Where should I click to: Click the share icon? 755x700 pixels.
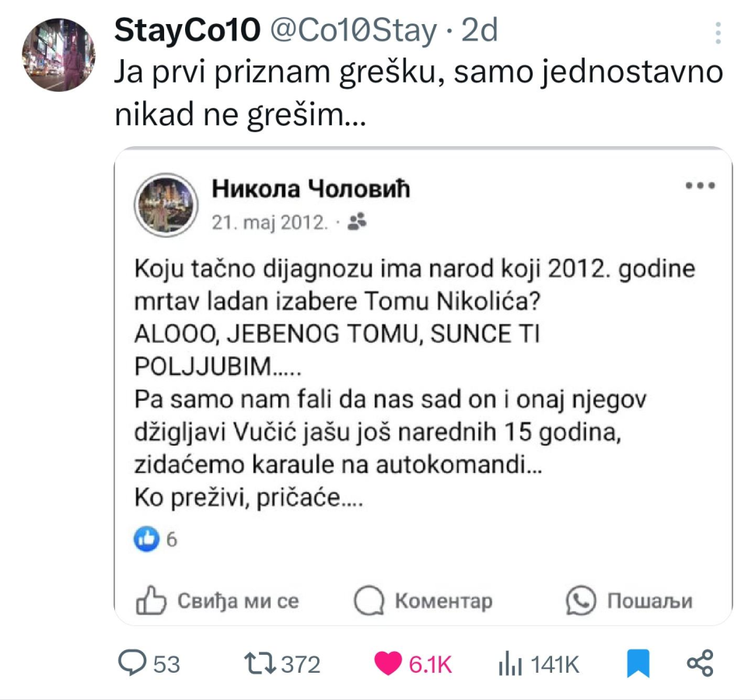[700, 663]
